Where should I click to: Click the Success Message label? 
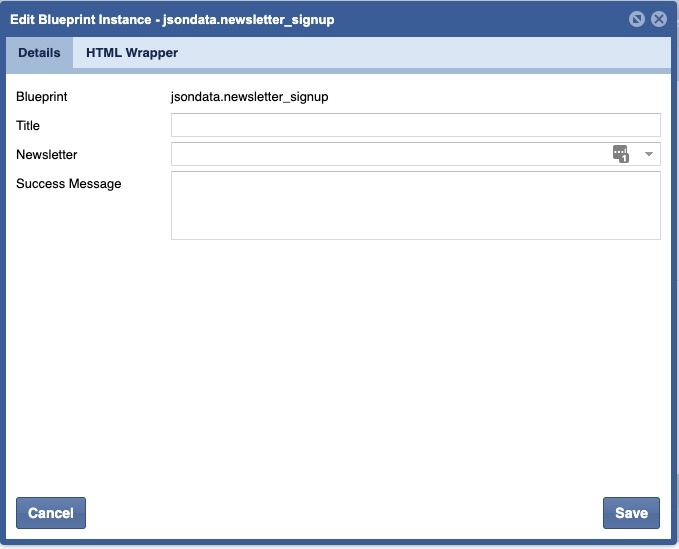69,184
